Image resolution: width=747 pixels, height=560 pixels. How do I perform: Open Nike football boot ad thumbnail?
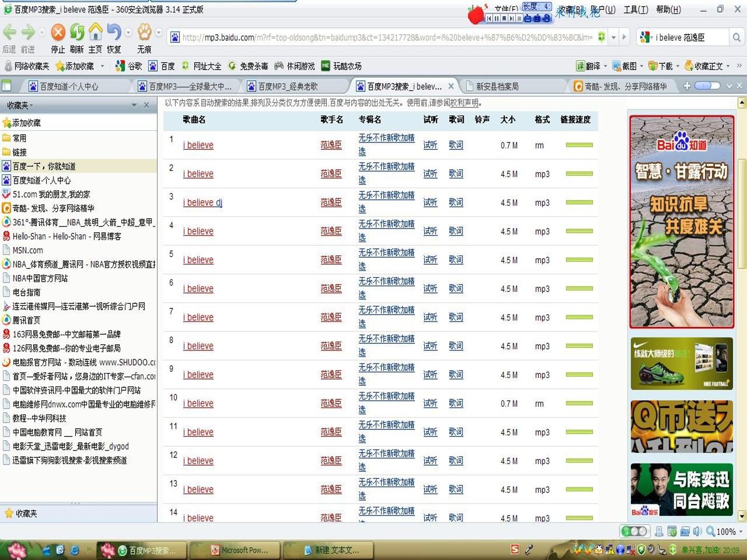coord(682,363)
